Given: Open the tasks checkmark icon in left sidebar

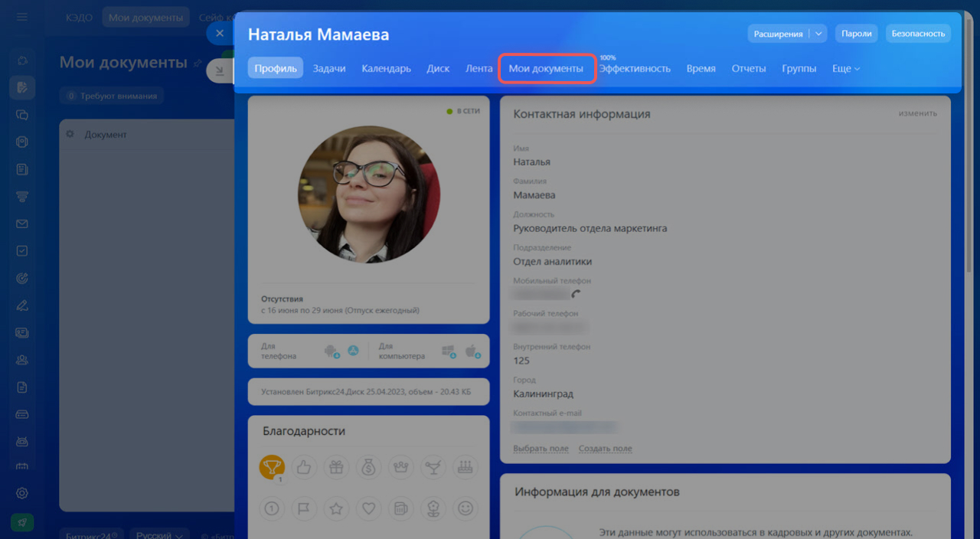Looking at the screenshot, I should (22, 250).
